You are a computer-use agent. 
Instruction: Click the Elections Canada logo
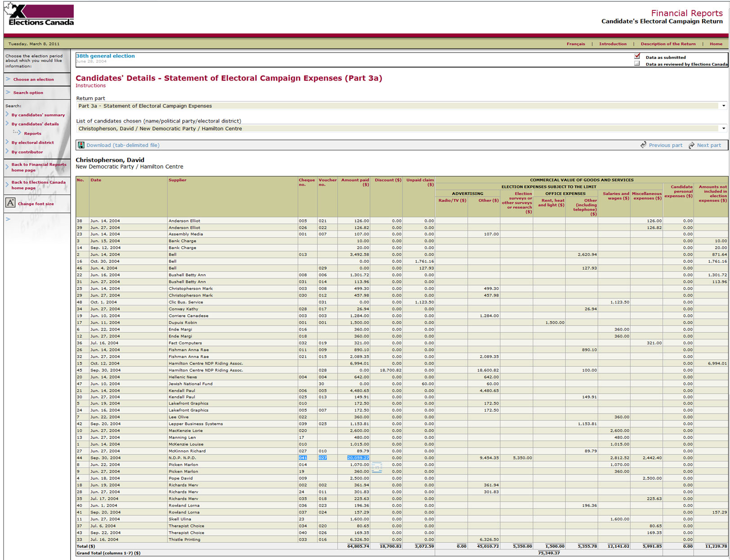40,15
